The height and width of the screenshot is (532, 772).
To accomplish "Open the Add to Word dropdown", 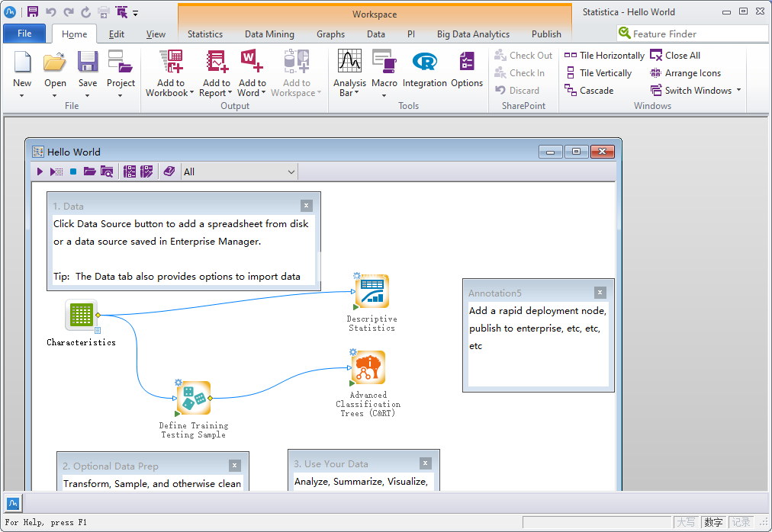I will tap(263, 93).
